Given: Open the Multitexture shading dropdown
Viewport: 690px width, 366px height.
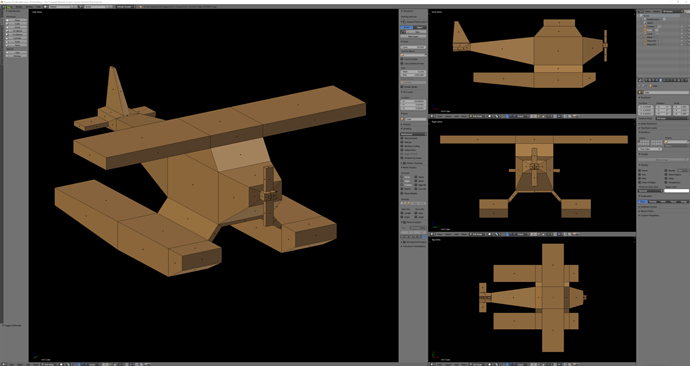Looking at the screenshot, I should pos(414,134).
